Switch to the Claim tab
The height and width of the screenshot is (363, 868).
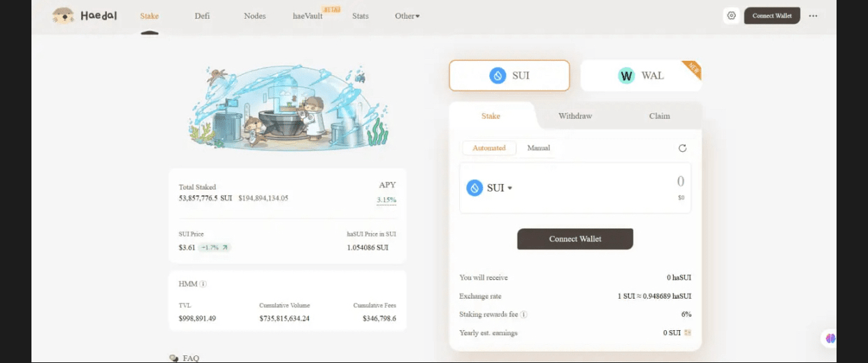(659, 116)
